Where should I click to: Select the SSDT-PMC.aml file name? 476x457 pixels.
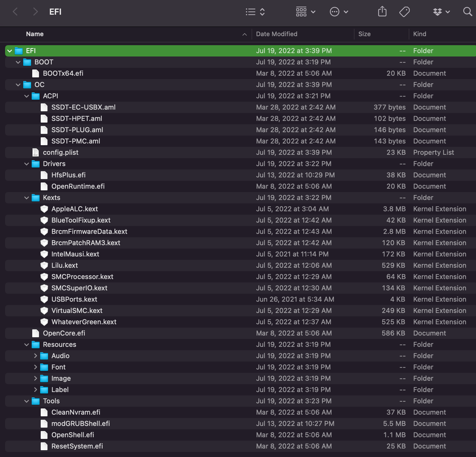coord(76,141)
